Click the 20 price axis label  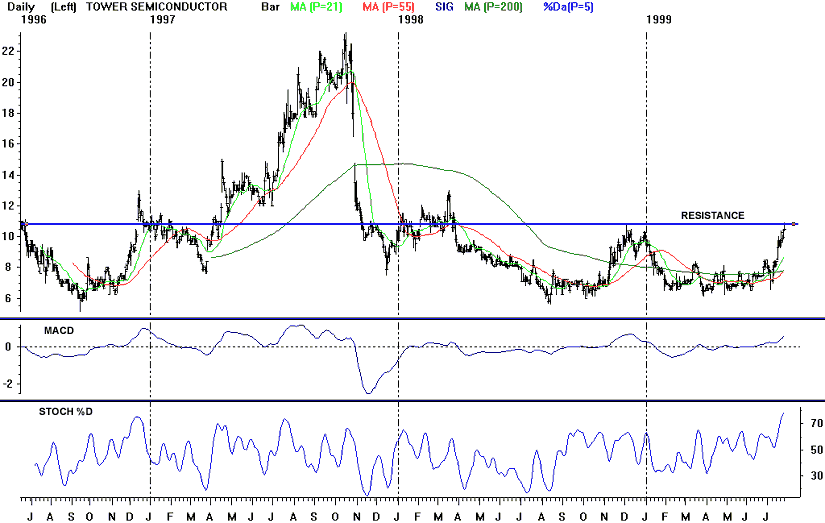[8, 83]
